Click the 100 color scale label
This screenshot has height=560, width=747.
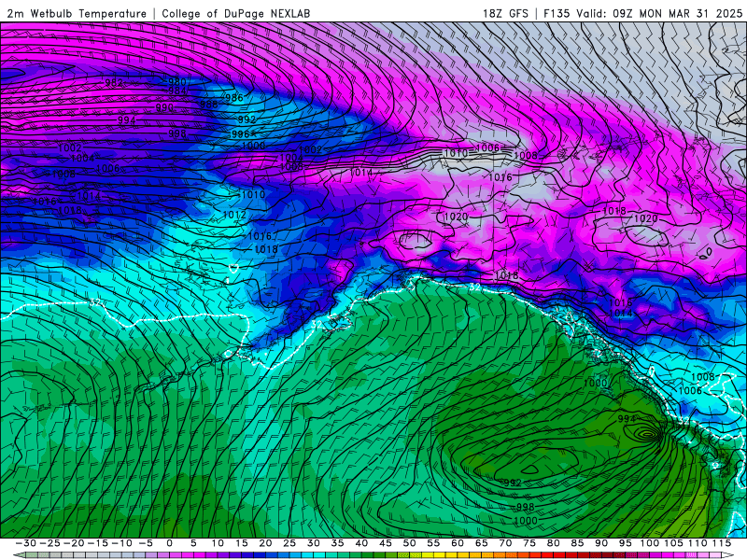pos(649,543)
